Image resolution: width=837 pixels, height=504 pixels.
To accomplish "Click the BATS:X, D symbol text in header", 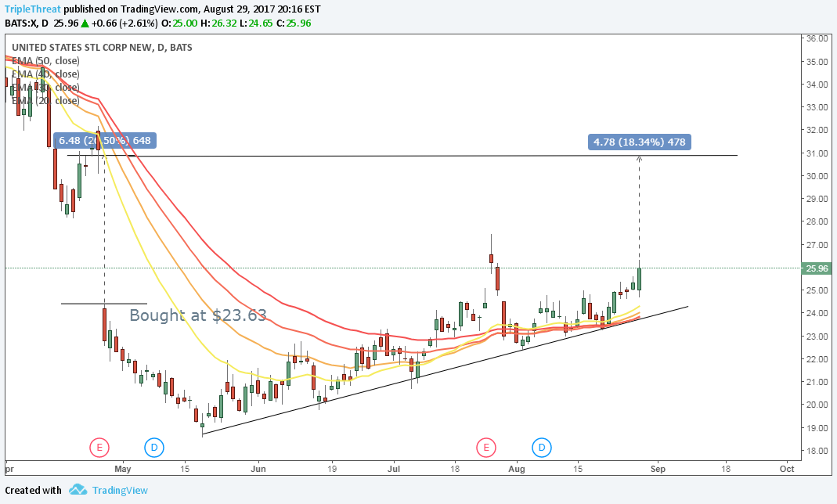I will [27, 23].
